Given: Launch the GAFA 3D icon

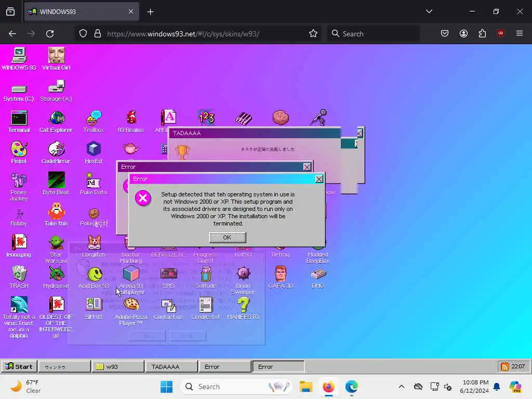Looking at the screenshot, I should click(280, 277).
